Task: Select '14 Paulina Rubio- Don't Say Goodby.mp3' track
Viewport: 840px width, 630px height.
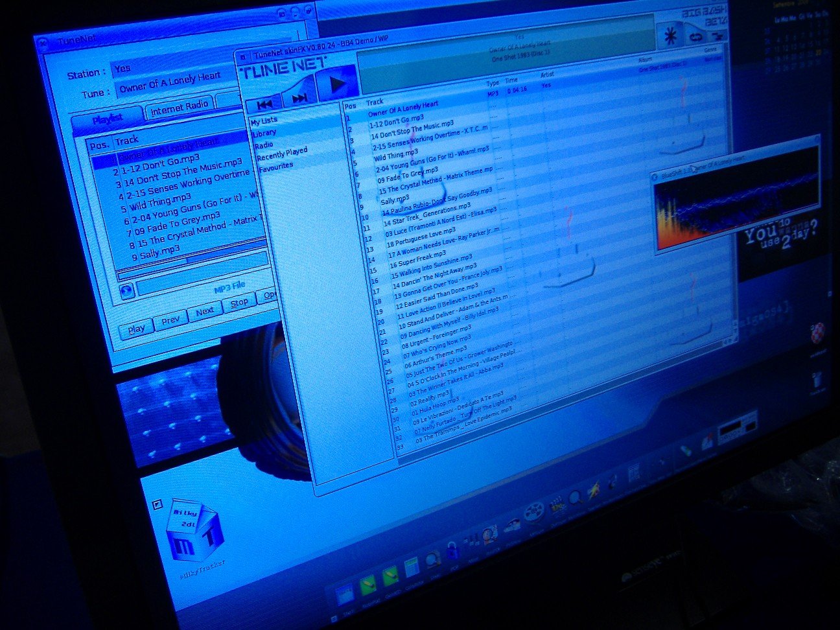Action: tap(437, 201)
